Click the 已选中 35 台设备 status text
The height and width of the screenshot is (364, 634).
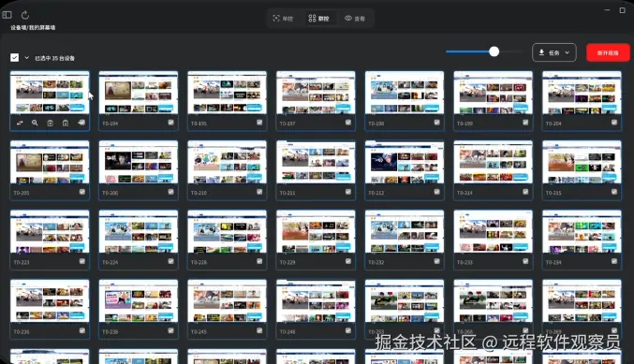(54, 58)
